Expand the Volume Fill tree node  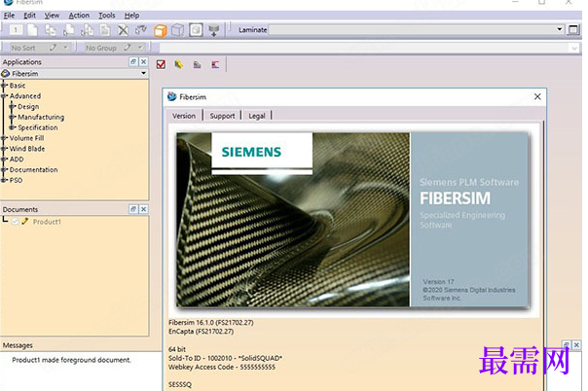[x=4, y=138]
